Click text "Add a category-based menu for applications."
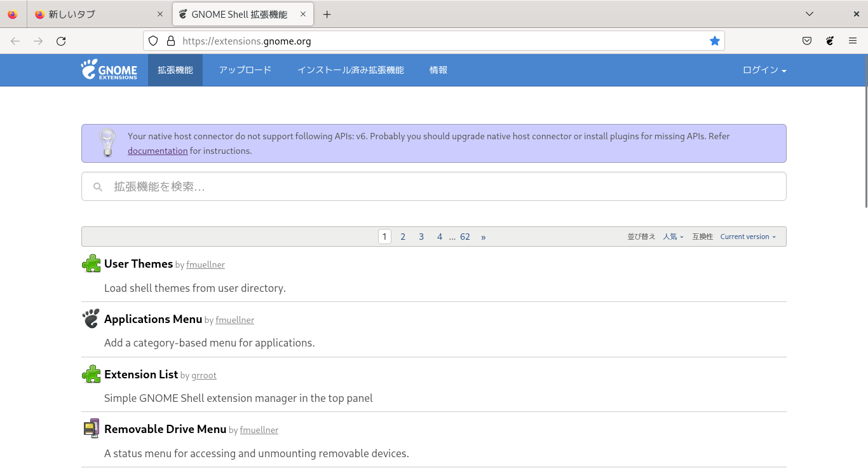Image resolution: width=868 pixels, height=468 pixels. tap(210, 343)
